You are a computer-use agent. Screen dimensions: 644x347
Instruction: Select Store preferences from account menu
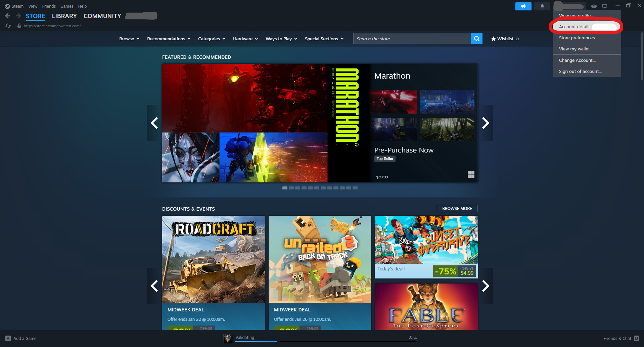pyautogui.click(x=577, y=38)
